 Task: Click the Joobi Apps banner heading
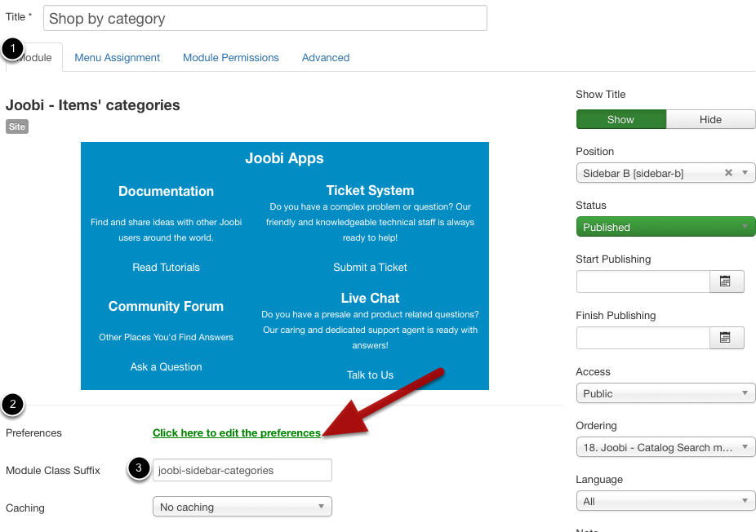pos(284,158)
